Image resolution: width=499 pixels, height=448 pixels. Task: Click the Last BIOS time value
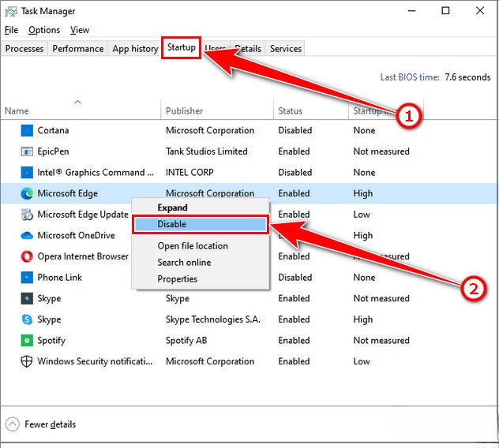pyautogui.click(x=467, y=77)
